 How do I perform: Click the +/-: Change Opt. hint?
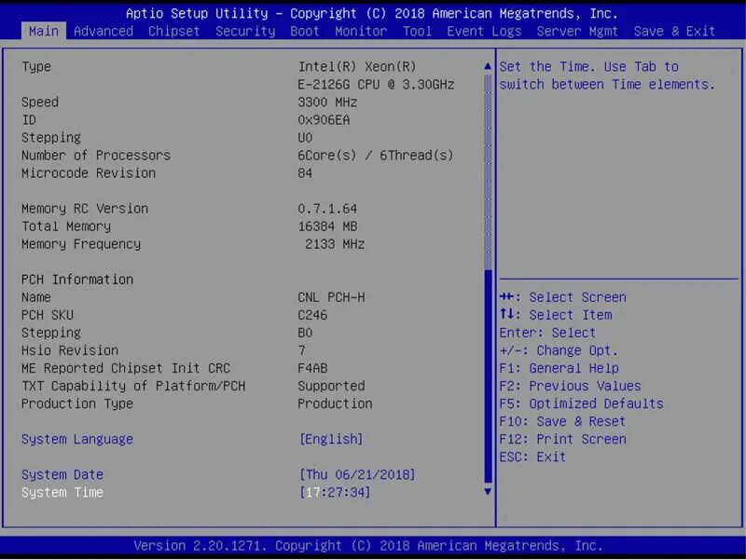pos(559,350)
